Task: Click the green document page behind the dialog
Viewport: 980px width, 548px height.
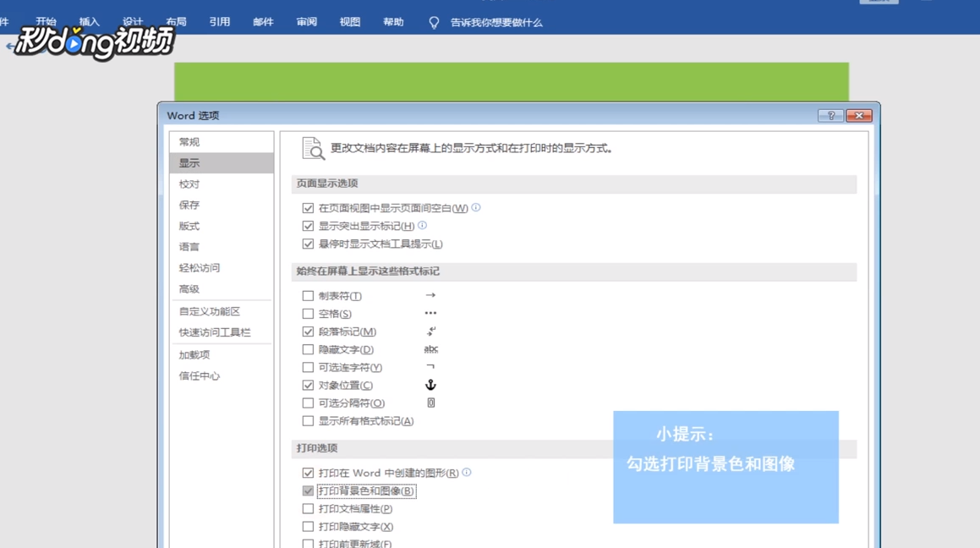Action: (512, 81)
